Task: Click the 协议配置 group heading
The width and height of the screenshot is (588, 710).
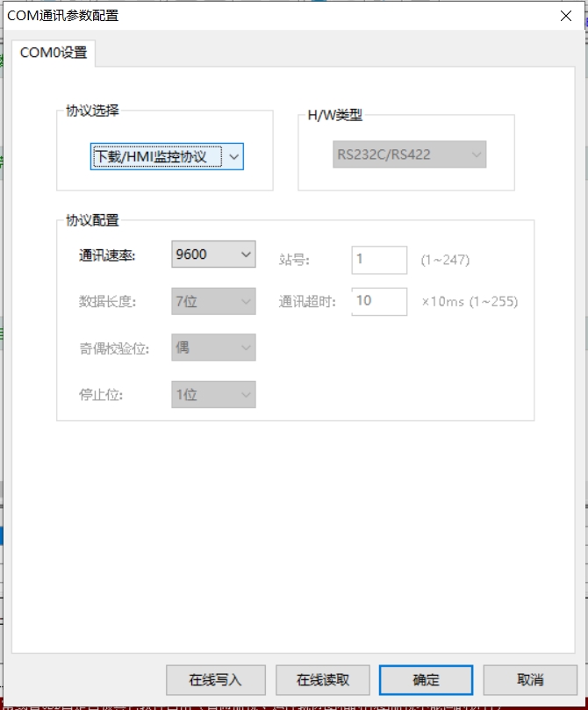Action: tap(92, 220)
